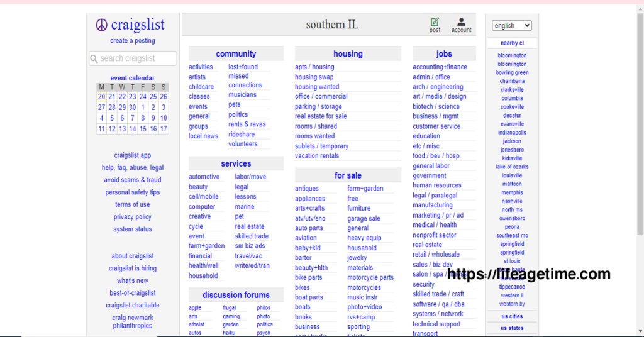Open software / qa / dba jobs
The width and height of the screenshot is (644, 337).
438,304
